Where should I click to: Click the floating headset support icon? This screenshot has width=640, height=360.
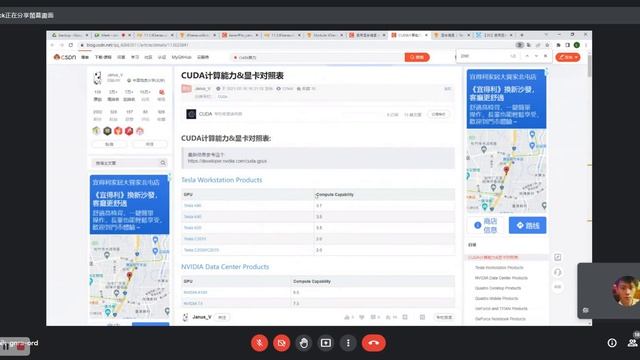(558, 272)
